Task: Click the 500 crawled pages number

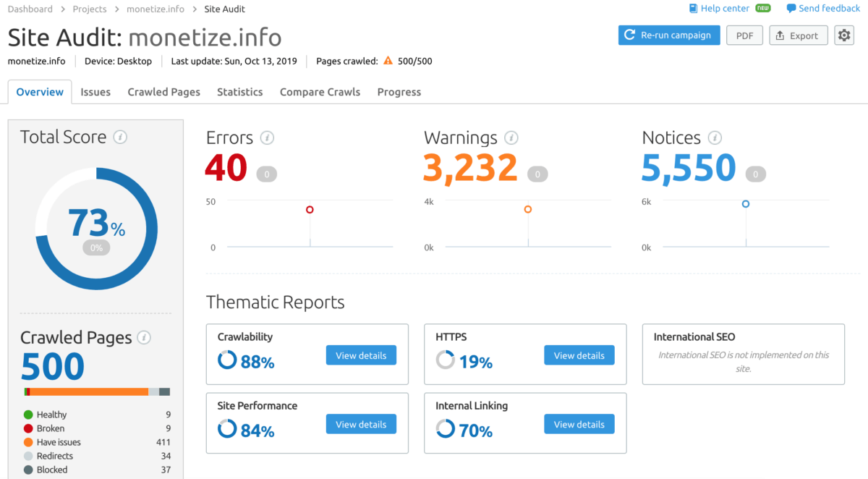Action: point(53,366)
